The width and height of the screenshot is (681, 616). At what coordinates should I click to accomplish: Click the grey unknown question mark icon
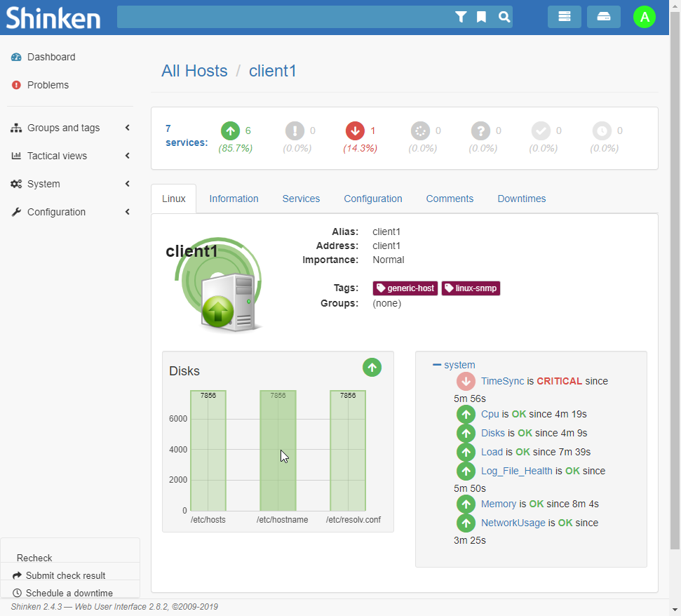coord(481,130)
